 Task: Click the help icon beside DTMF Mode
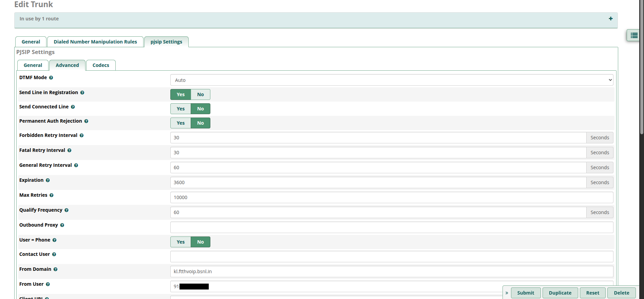tap(51, 78)
